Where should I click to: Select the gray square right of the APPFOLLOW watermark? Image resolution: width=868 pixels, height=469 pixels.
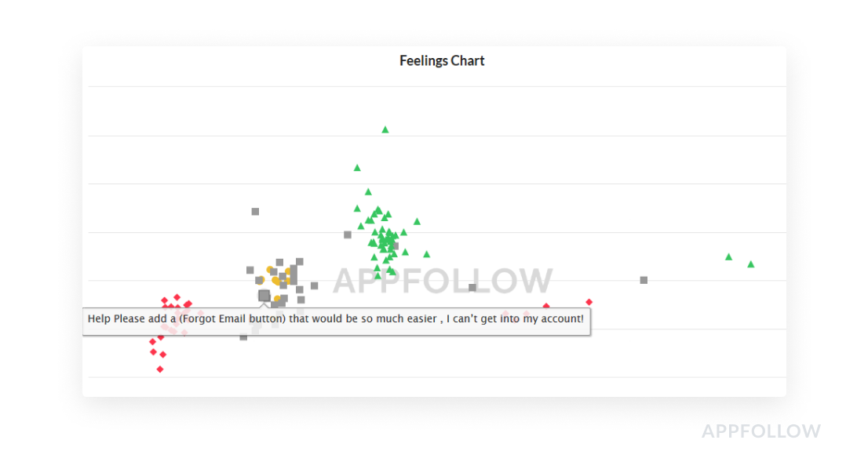click(x=472, y=288)
